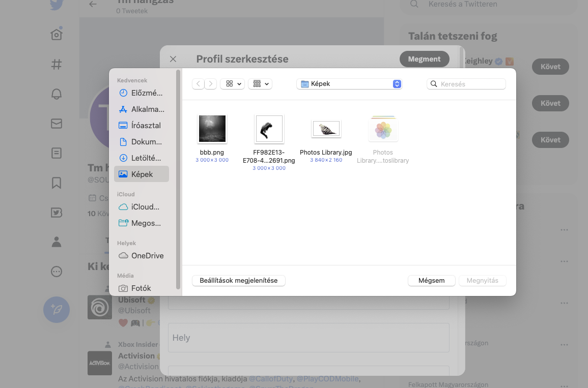Click the back arrow on profile page
This screenshot has height=388, width=588.
[93, 5]
